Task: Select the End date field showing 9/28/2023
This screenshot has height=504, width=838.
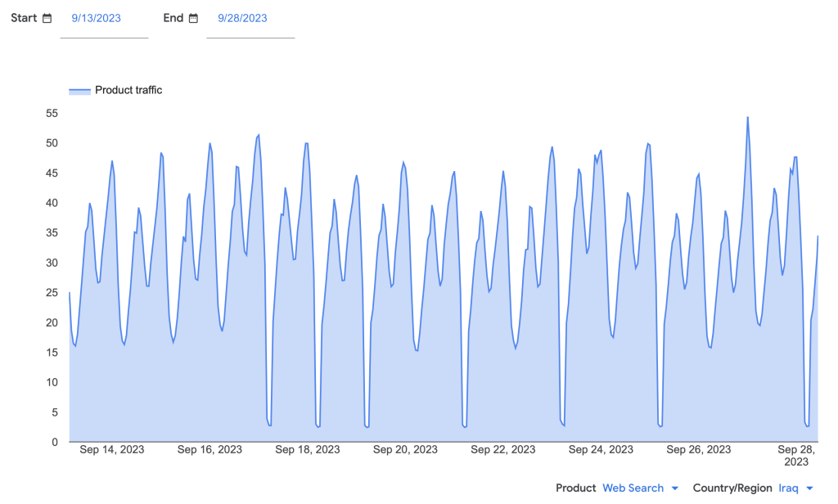Action: (242, 18)
